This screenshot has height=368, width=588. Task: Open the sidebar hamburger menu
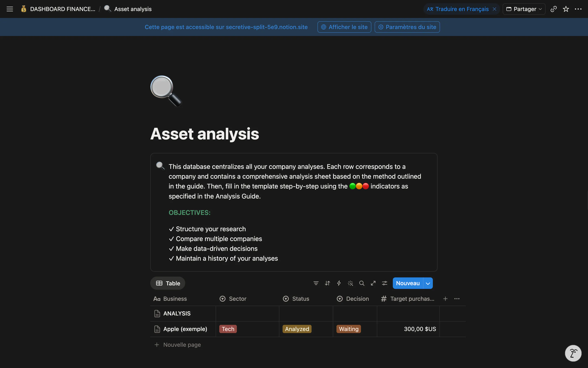tap(10, 9)
